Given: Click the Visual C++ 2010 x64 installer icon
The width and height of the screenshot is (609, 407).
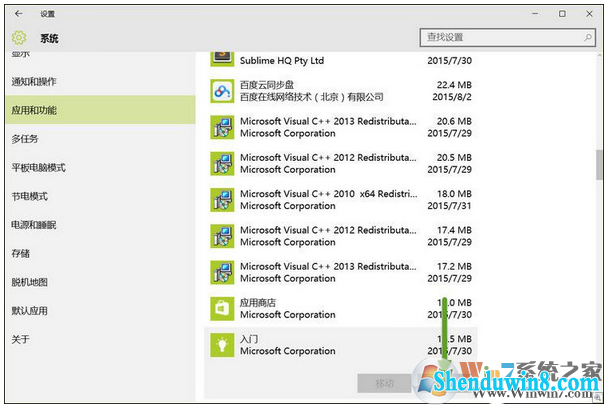Looking at the screenshot, I should [x=222, y=200].
